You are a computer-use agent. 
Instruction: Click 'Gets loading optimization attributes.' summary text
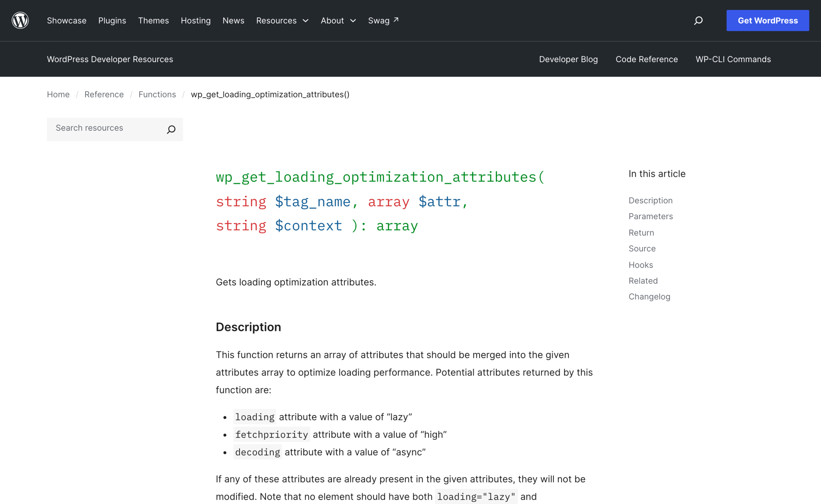(296, 282)
